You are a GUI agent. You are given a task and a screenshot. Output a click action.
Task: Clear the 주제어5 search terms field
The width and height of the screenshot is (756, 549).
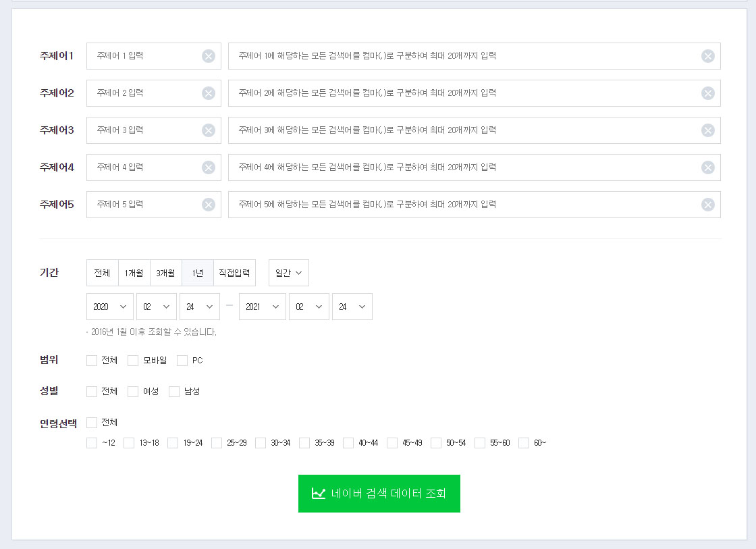point(707,204)
